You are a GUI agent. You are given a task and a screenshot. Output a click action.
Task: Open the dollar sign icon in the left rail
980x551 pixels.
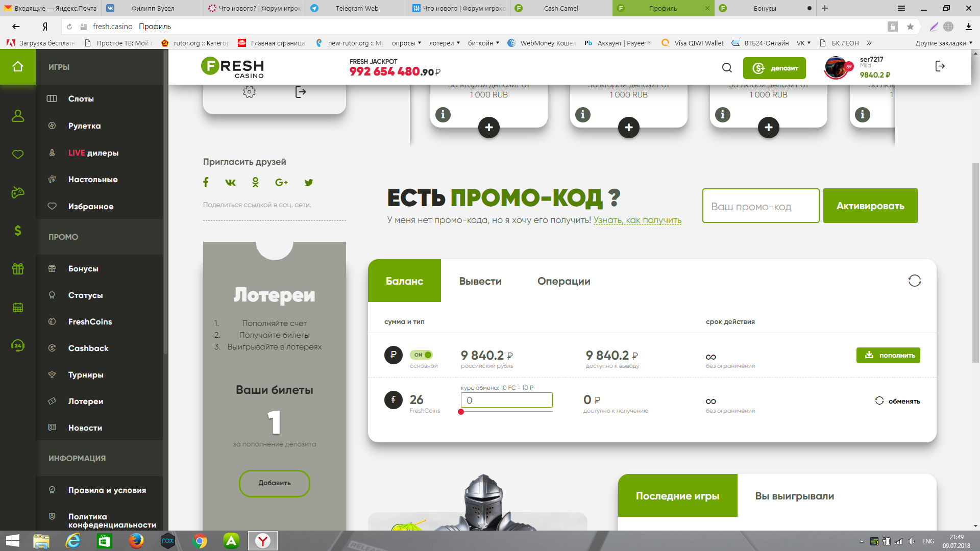point(18,231)
